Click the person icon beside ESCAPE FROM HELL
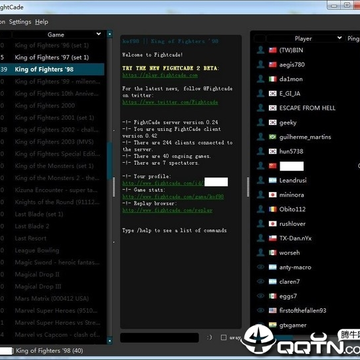Viewport: 360px width, 360px height. [x=261, y=108]
